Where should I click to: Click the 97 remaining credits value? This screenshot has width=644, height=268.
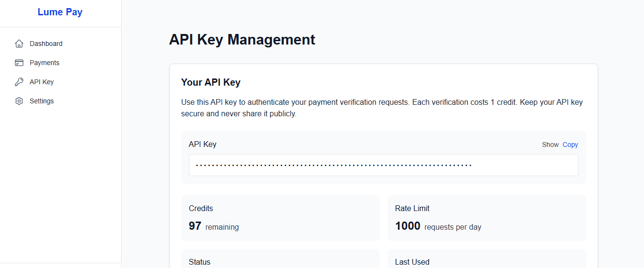pyautogui.click(x=214, y=226)
